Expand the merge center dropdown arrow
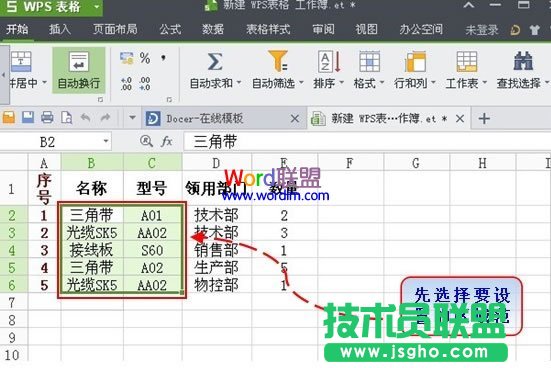Viewport: 551px width, 368px height. pyautogui.click(x=45, y=83)
